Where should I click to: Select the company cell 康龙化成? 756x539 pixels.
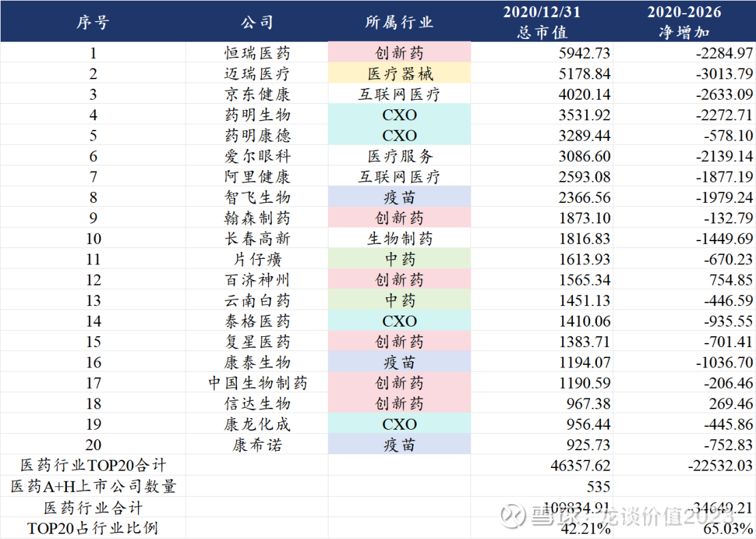pos(257,424)
